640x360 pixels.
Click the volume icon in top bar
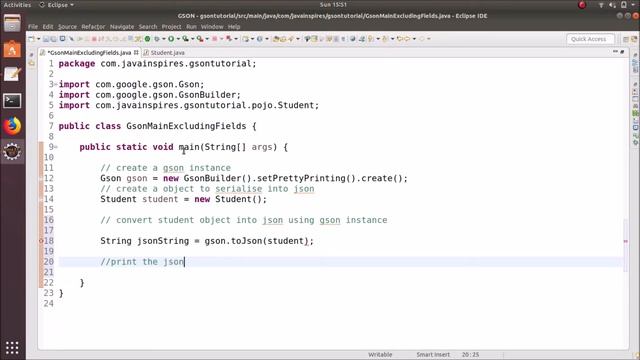(612, 5)
